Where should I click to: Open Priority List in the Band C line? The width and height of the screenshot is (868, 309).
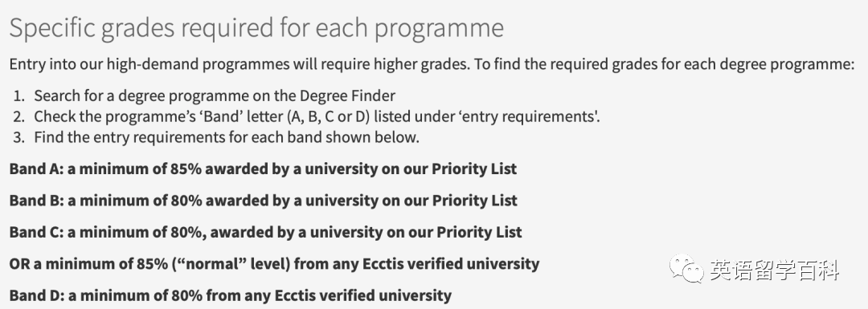point(479,232)
